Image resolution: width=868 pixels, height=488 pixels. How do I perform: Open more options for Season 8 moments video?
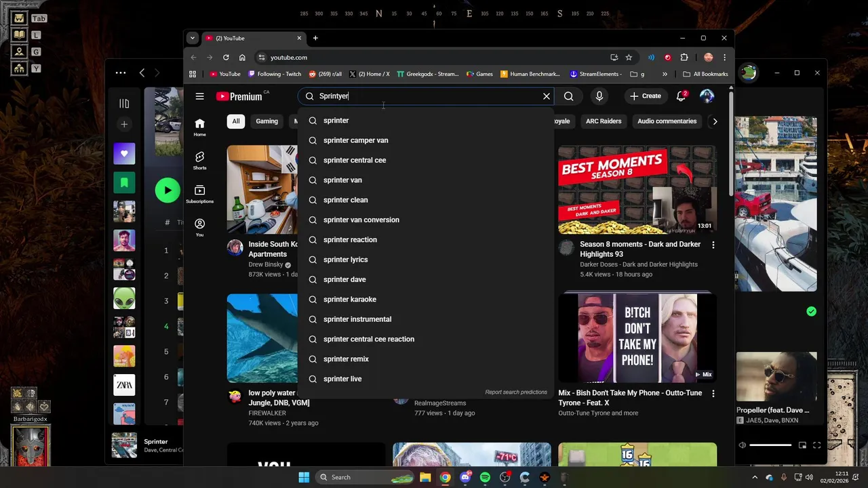(713, 245)
